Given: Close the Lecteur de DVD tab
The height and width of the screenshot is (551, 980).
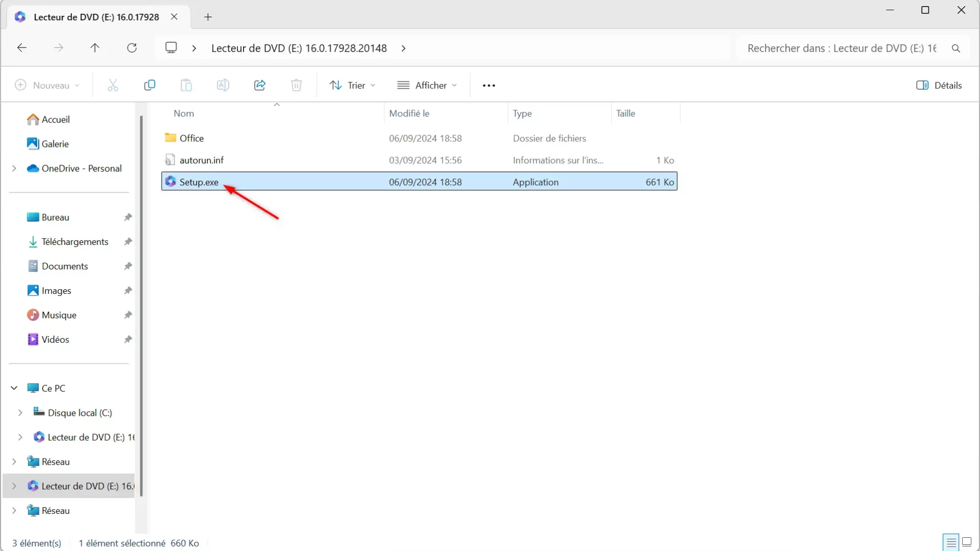Looking at the screenshot, I should coord(174,17).
